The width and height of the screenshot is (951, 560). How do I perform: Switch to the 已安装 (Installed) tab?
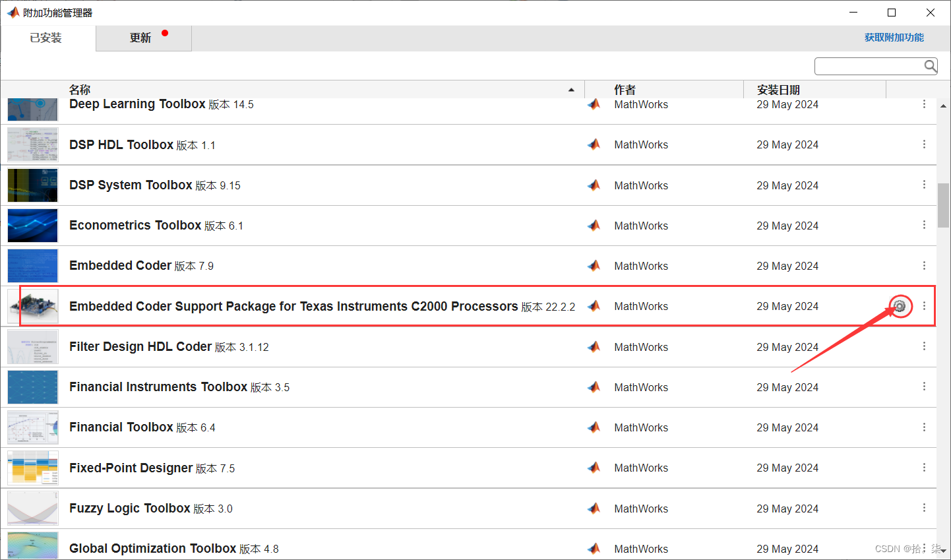tap(48, 38)
